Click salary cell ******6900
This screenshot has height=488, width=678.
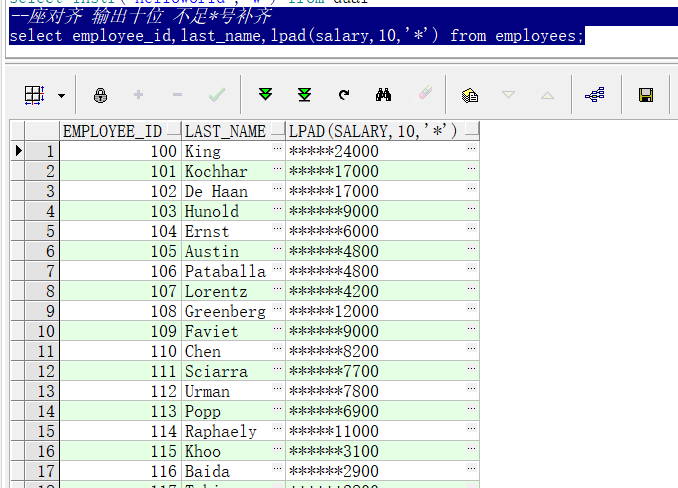[382, 411]
